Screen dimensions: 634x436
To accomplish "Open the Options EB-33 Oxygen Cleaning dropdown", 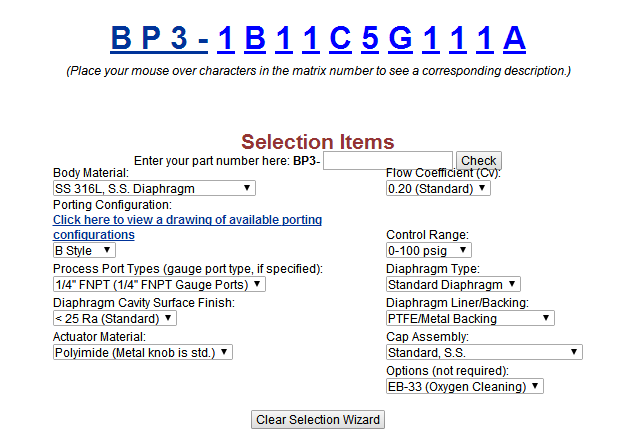I will pos(465,386).
